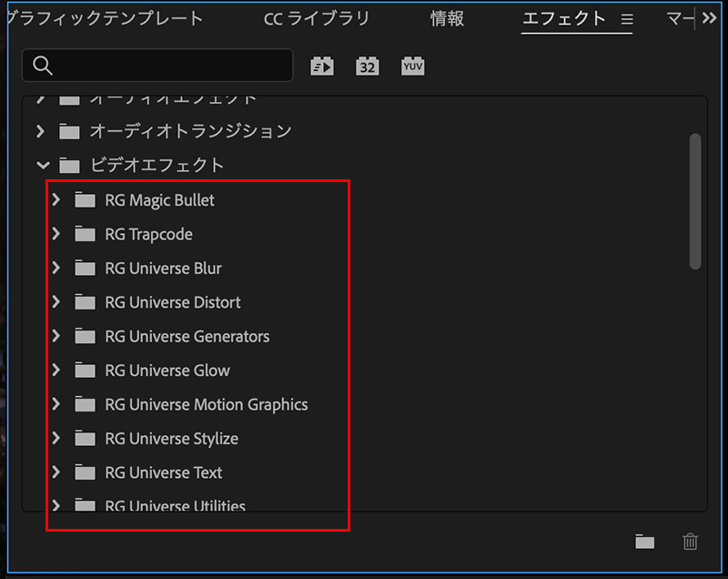This screenshot has height=579, width=728.
Task: Click the RG Universe Glow folder icon
Action: point(85,371)
